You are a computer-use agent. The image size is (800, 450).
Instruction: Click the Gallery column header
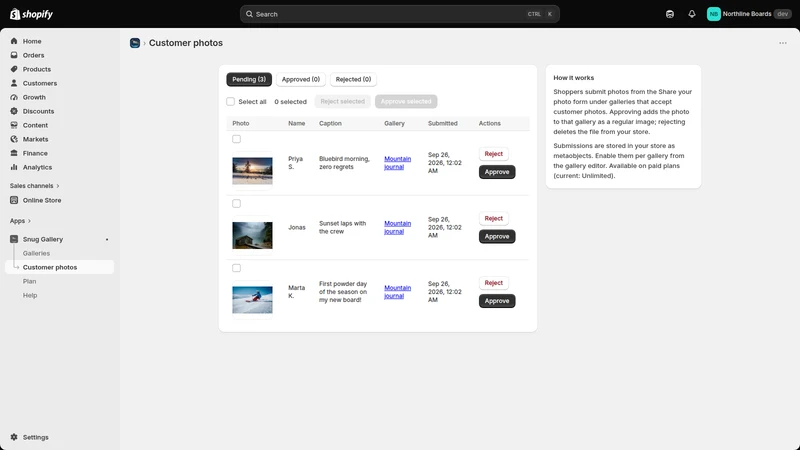394,123
